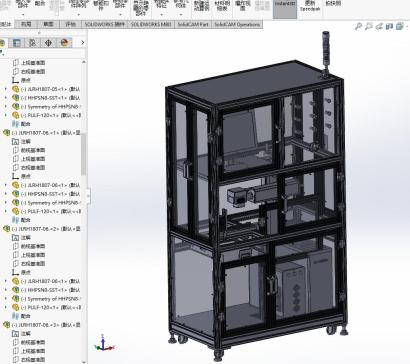
Task: Switch to SolidCAM Operations tab
Action: point(237,24)
